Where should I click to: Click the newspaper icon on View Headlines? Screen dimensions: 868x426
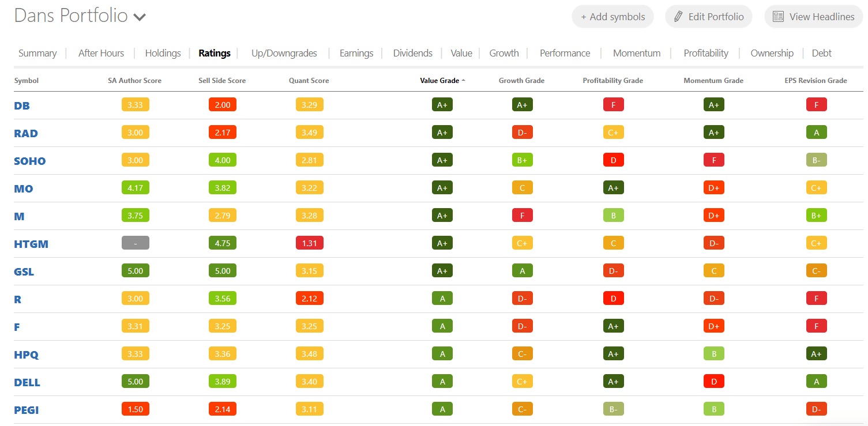(778, 17)
